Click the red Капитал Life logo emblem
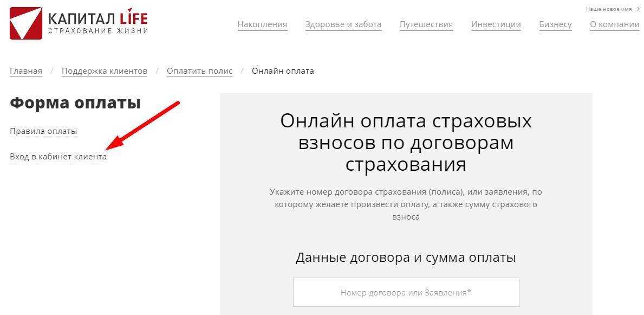This screenshot has width=644, height=315. (x=25, y=23)
